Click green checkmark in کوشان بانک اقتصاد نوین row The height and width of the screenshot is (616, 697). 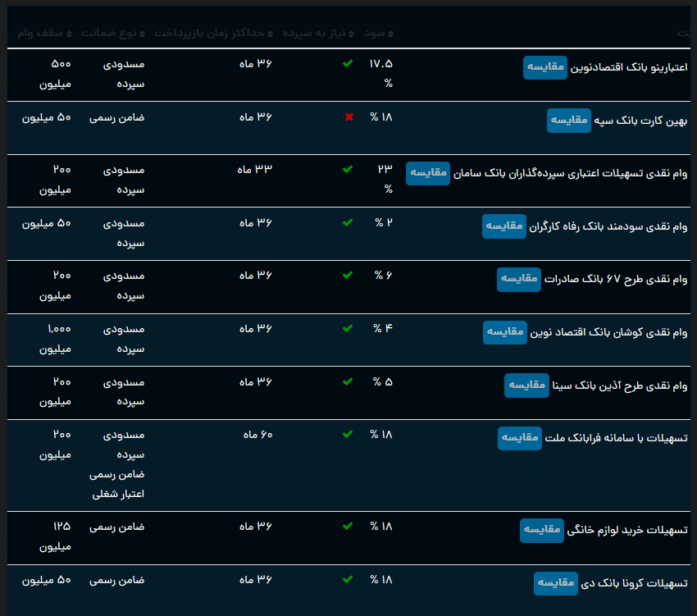[x=348, y=328]
